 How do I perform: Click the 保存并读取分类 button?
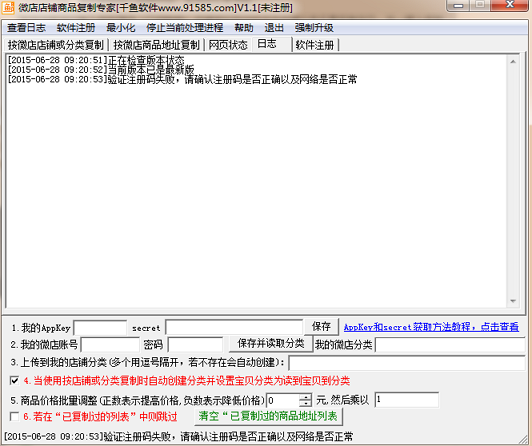[271, 344]
